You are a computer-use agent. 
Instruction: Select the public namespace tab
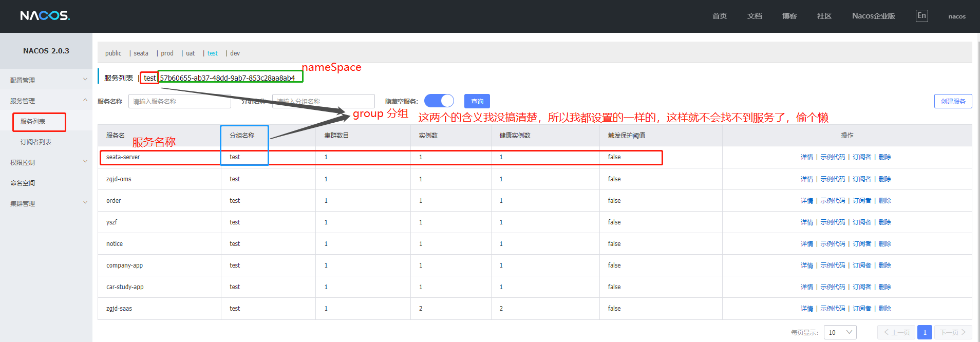[x=114, y=53]
